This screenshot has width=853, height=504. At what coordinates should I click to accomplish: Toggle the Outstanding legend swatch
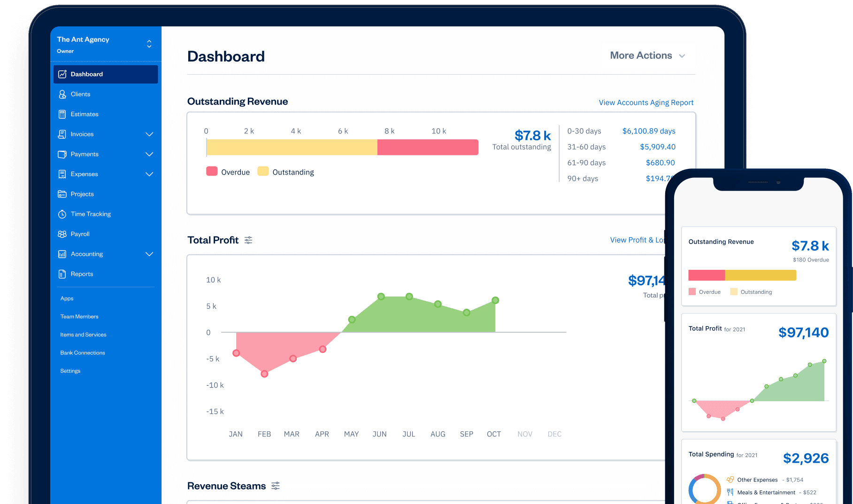pos(264,171)
